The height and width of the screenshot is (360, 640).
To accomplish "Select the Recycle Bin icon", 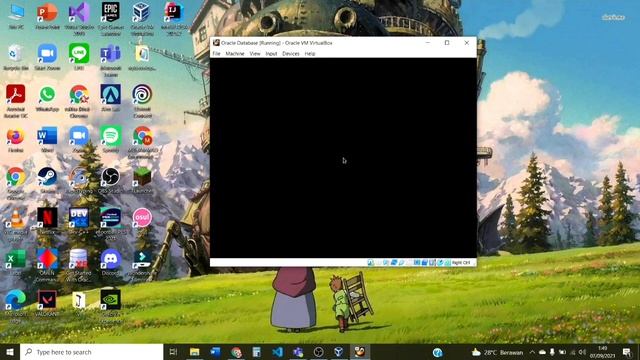I will [x=15, y=58].
